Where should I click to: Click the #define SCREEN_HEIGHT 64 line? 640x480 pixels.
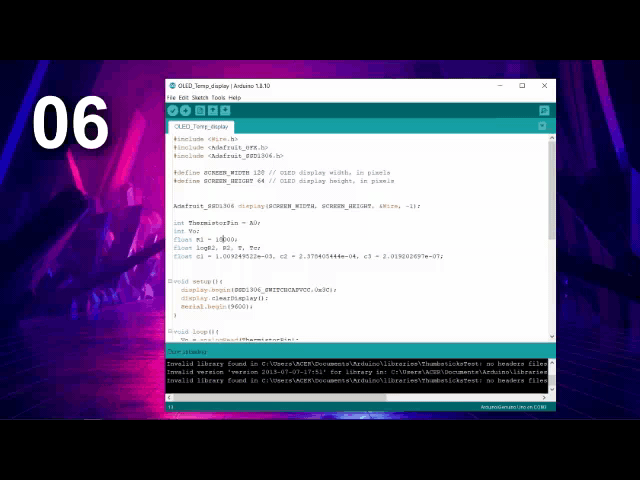pyautogui.click(x=284, y=181)
